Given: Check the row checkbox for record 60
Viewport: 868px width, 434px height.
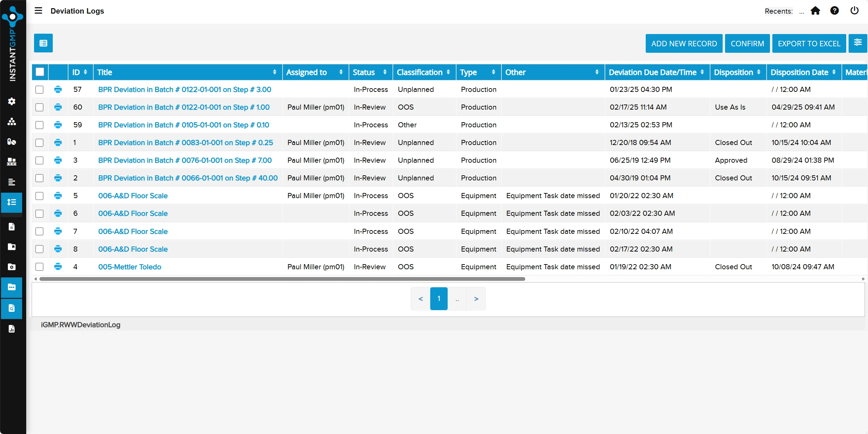Looking at the screenshot, I should pos(39,107).
